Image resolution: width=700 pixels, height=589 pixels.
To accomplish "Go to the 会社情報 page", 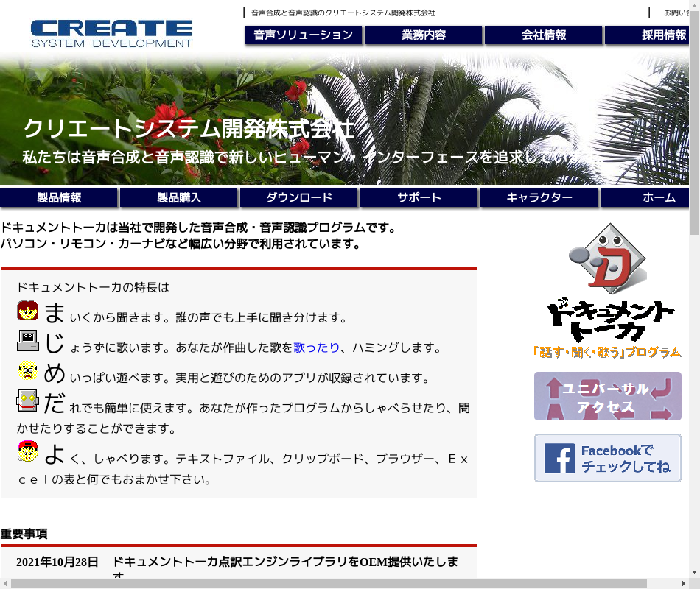I will click(544, 35).
